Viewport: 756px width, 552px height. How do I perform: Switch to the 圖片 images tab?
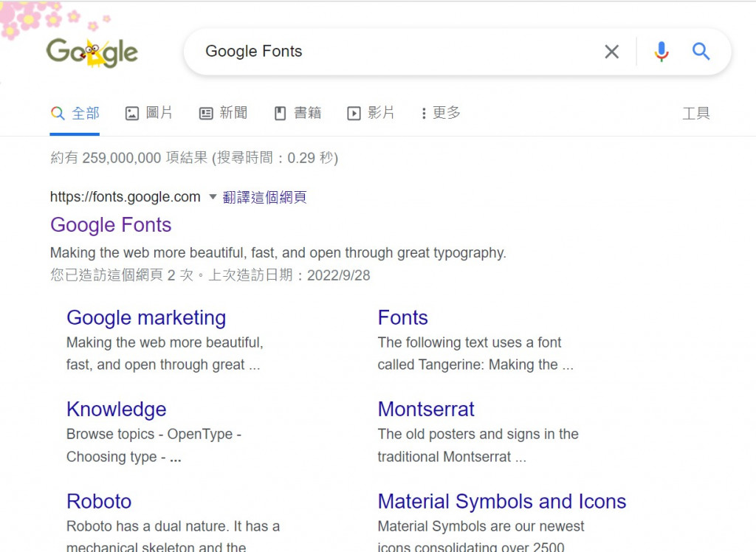(x=149, y=114)
